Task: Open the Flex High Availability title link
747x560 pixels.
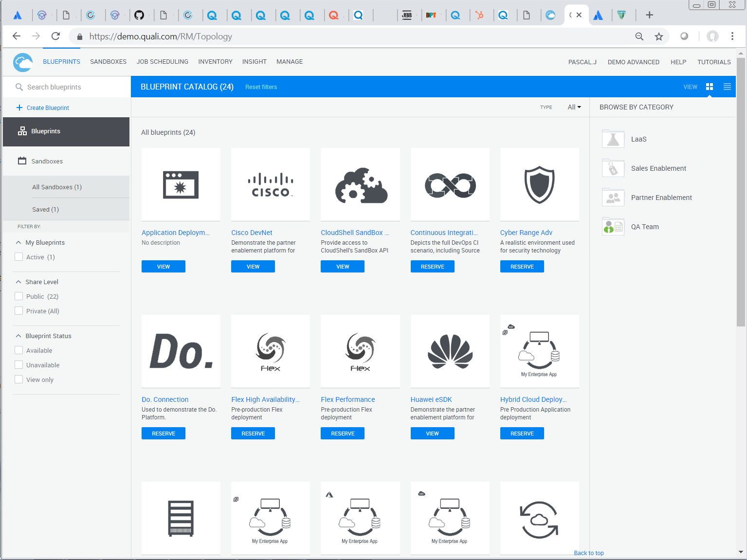Action: tap(265, 399)
